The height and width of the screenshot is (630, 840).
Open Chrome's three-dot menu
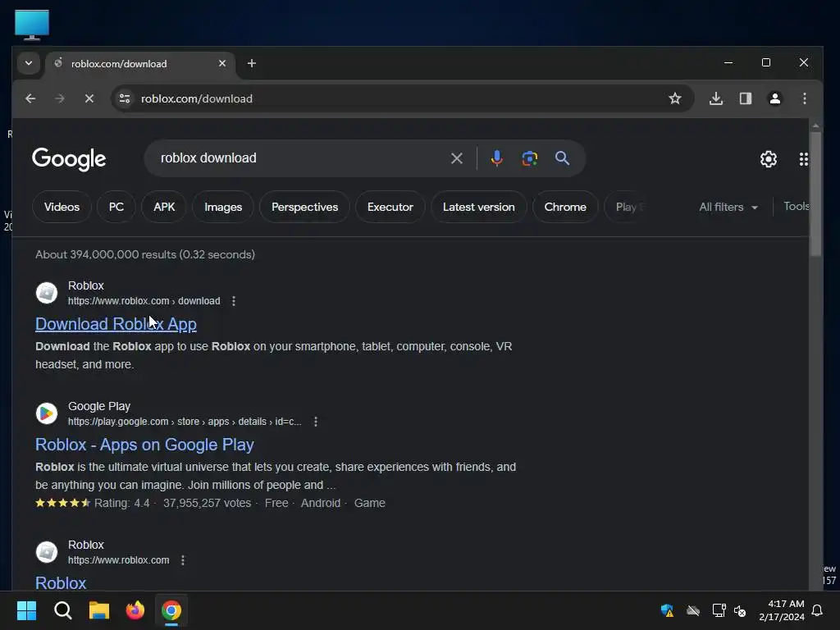(x=805, y=98)
